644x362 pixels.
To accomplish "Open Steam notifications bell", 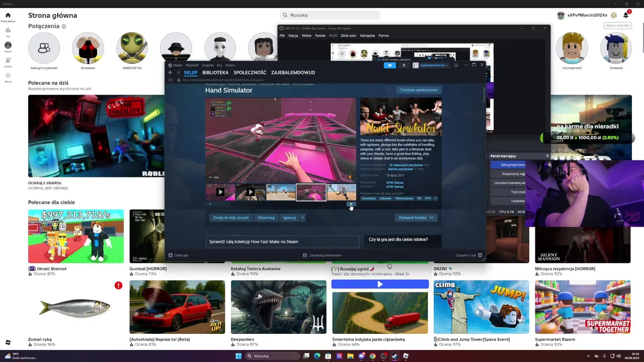I will click(x=404, y=65).
